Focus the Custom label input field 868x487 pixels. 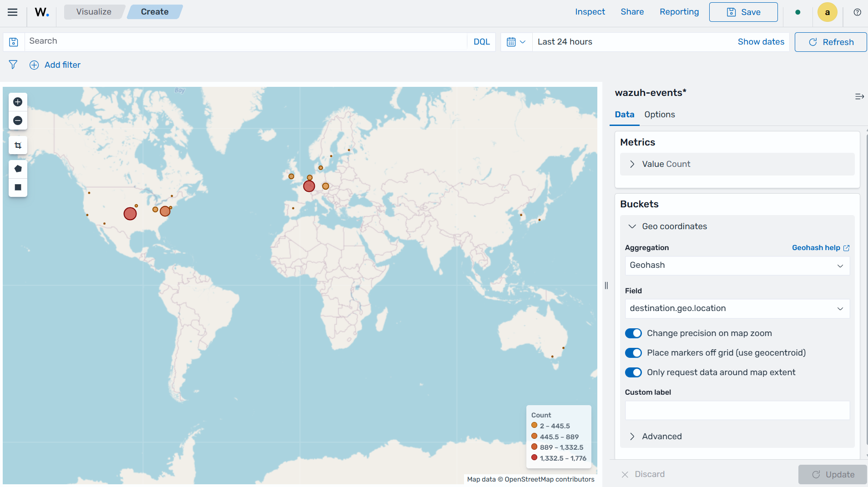pos(737,411)
